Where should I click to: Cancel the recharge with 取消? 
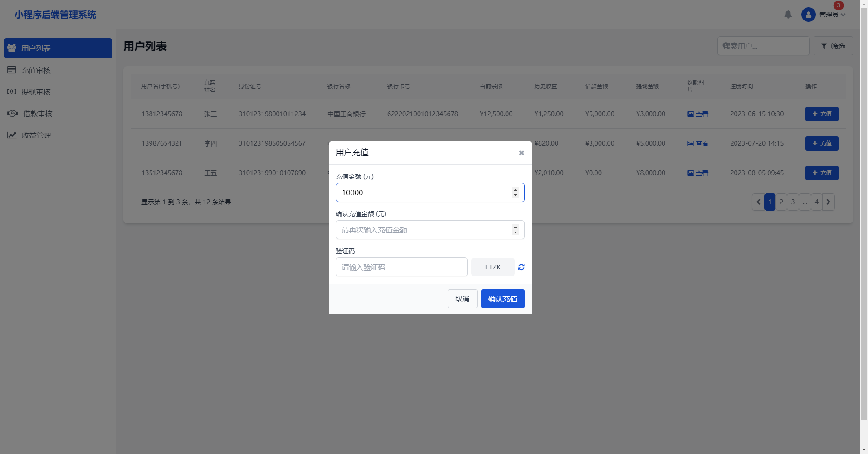tap(462, 299)
